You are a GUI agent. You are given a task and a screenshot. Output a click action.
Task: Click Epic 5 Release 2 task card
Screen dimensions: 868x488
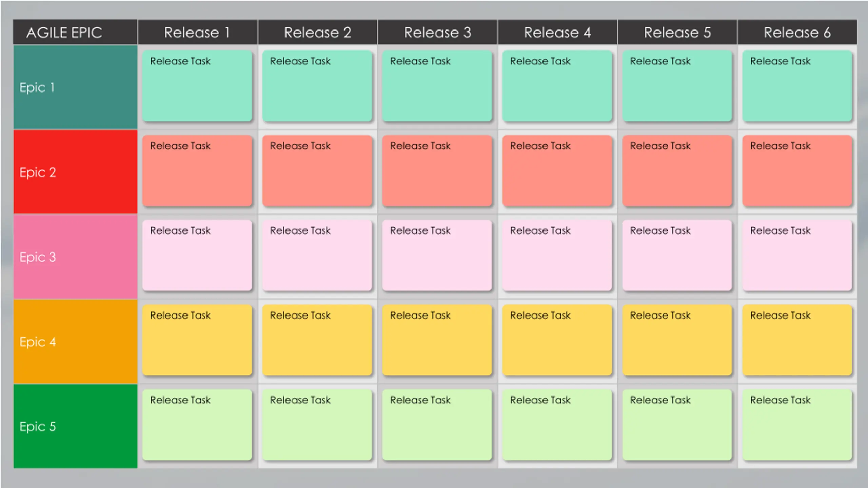tap(317, 425)
